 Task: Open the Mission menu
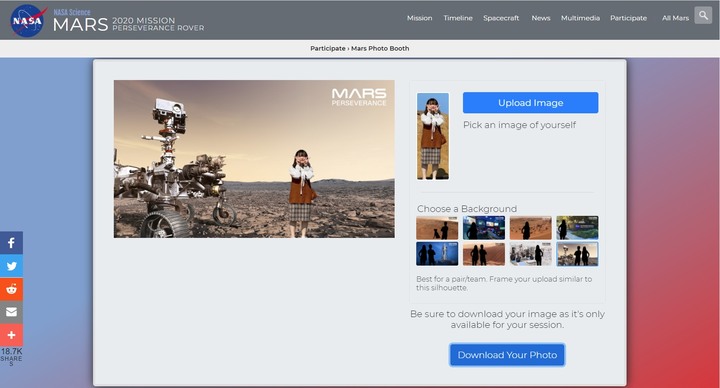420,18
